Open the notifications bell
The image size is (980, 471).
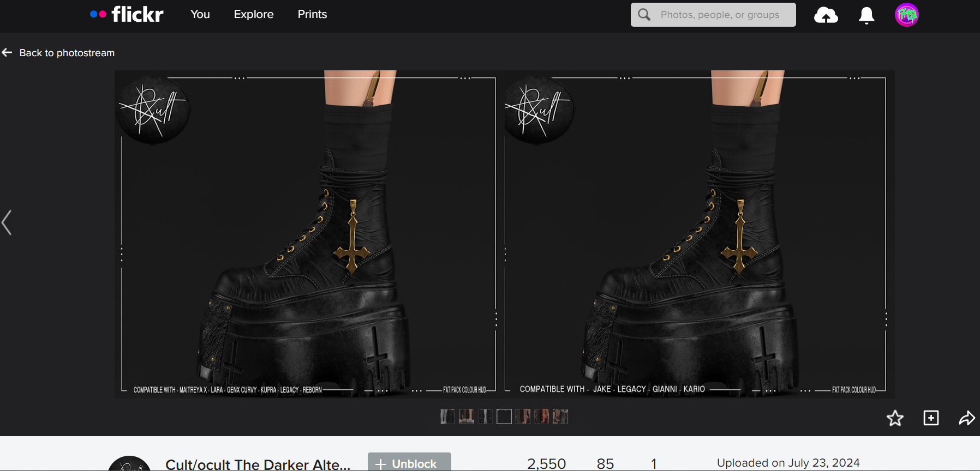pyautogui.click(x=867, y=15)
